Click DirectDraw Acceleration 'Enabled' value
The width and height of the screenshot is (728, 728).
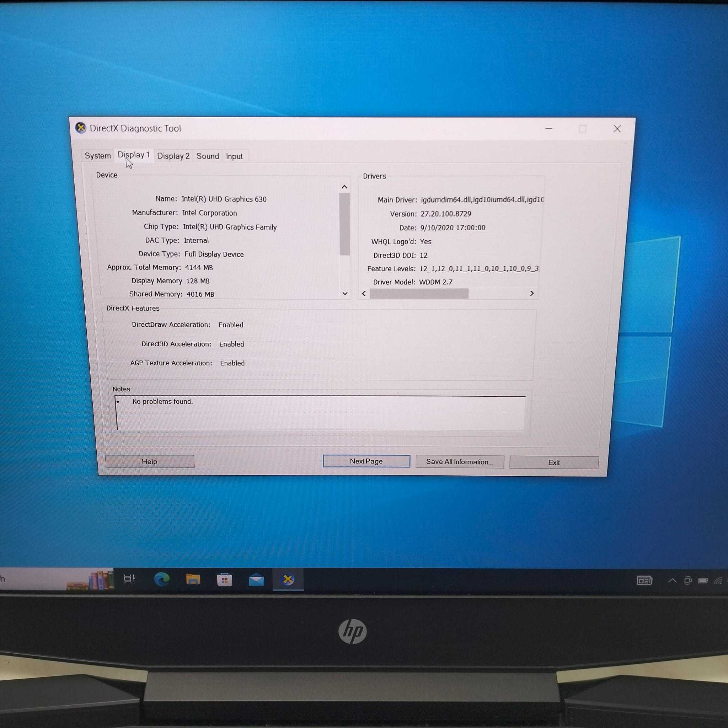click(231, 325)
